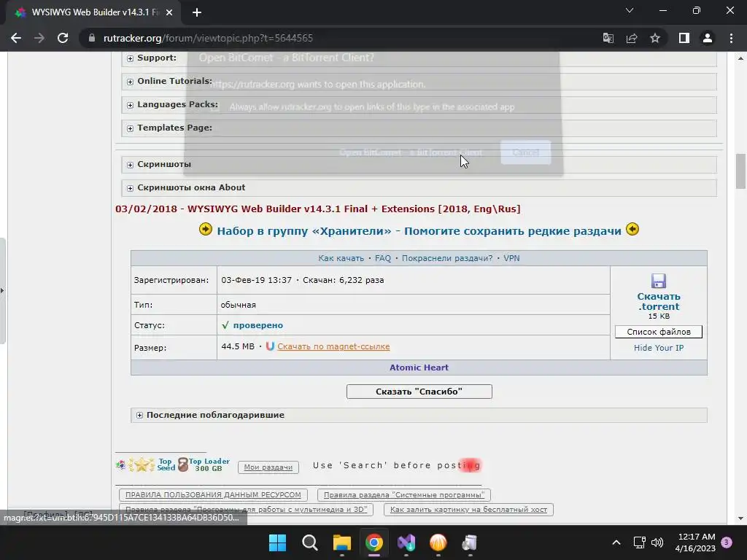The image size is (747, 560).
Task: Click the Сказать "Спасибо" button
Action: click(x=419, y=392)
